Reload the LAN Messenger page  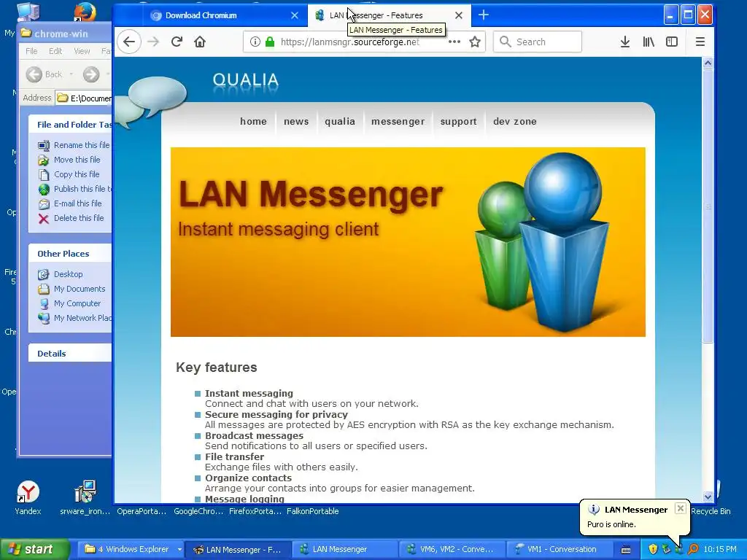point(177,42)
